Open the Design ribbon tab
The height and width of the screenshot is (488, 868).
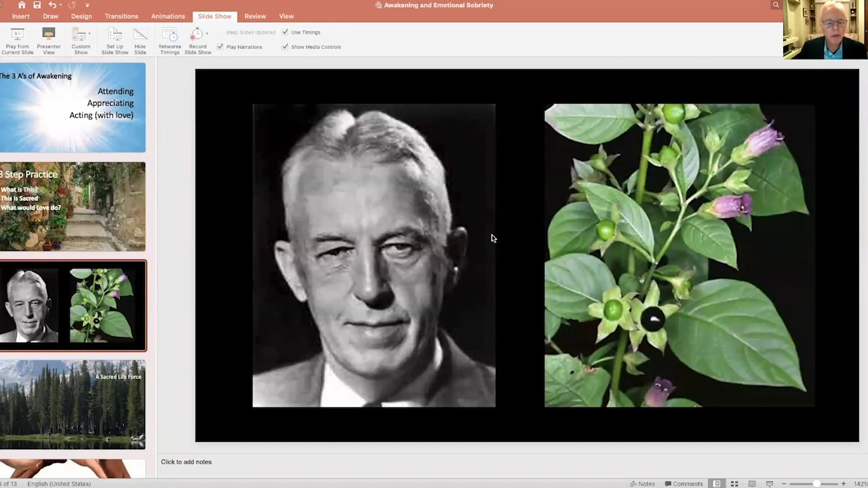click(81, 16)
